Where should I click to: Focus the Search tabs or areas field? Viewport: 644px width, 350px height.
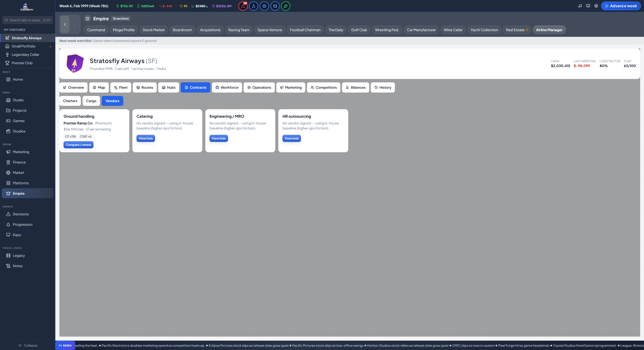[28, 20]
